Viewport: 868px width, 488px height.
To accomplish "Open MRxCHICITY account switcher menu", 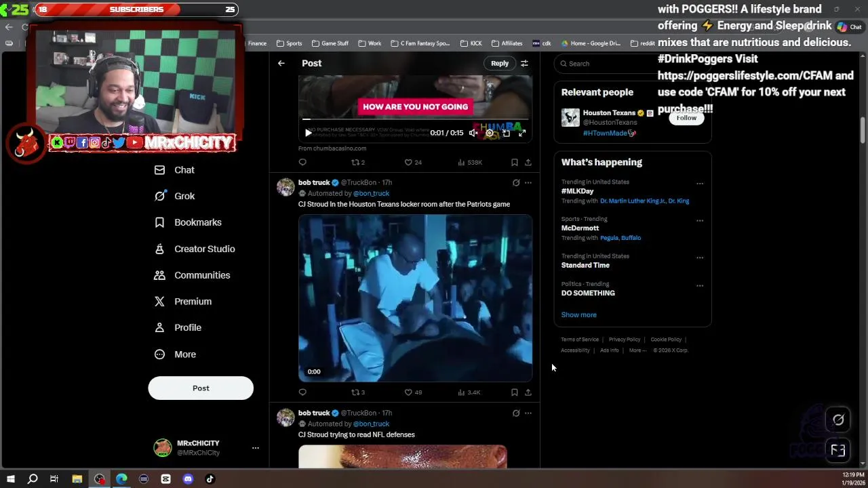I will tap(206, 447).
